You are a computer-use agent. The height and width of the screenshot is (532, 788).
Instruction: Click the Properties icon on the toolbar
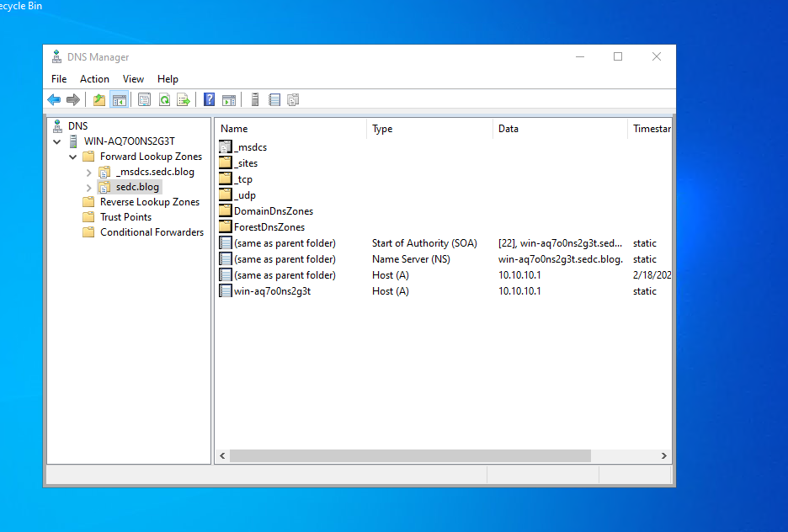tap(142, 99)
